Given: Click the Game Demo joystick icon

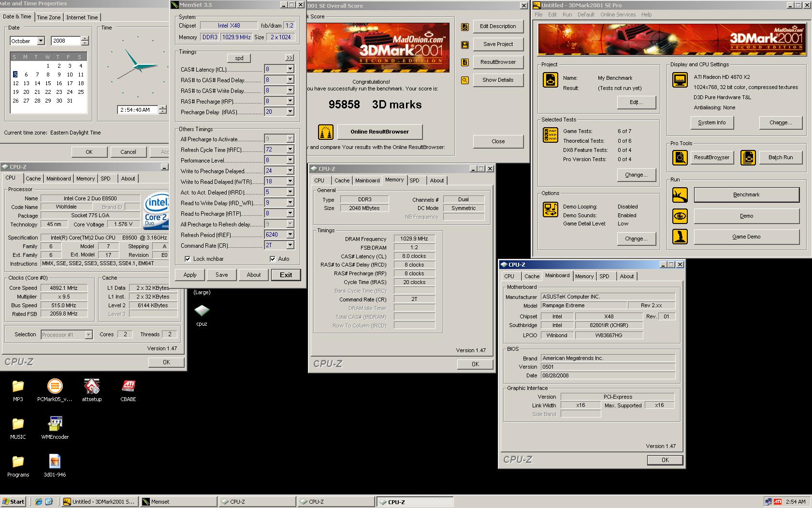Looking at the screenshot, I should tap(680, 237).
